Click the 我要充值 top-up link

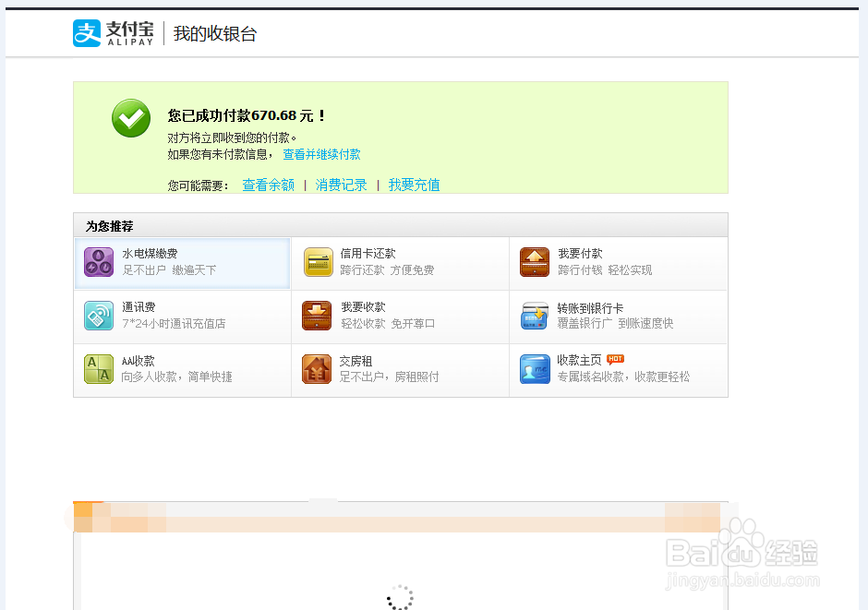point(414,185)
